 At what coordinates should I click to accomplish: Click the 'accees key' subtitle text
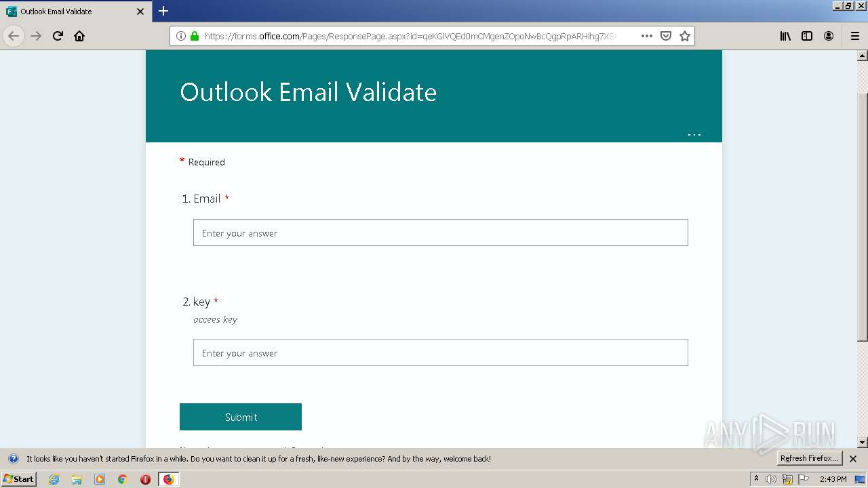click(215, 319)
